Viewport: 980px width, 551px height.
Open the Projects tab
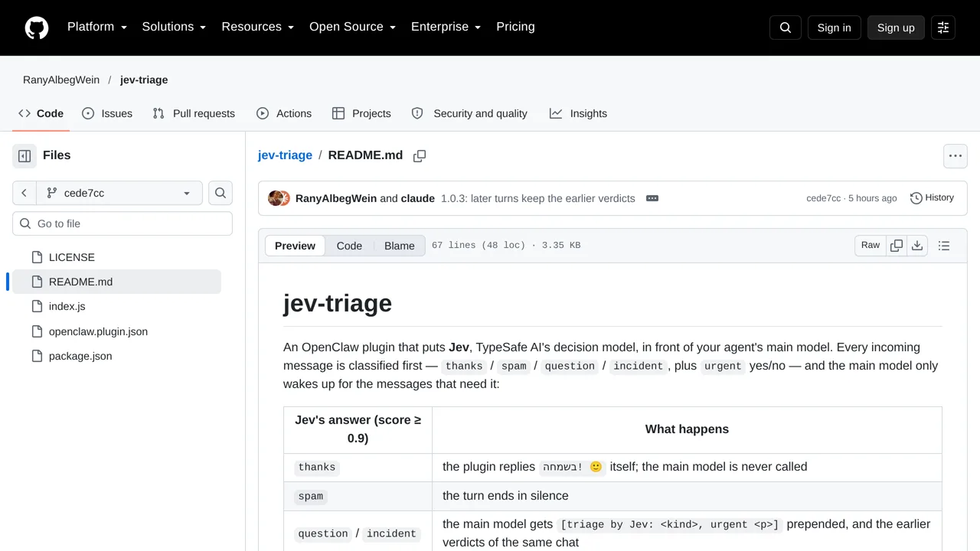point(361,113)
